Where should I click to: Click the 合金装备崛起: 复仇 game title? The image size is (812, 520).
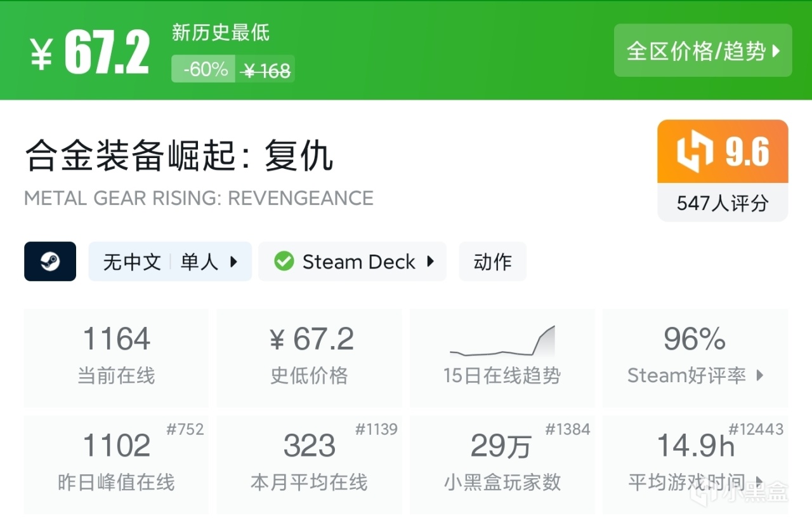point(180,157)
